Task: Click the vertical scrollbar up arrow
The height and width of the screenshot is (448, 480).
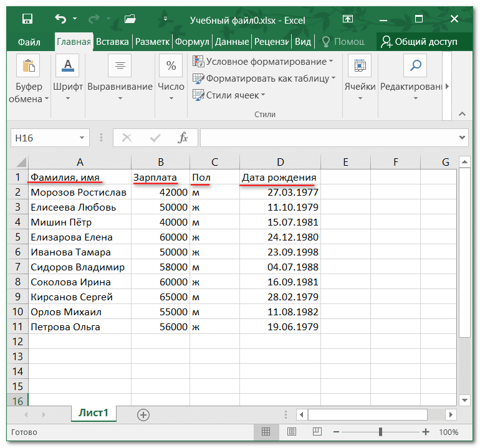Action: click(x=464, y=162)
